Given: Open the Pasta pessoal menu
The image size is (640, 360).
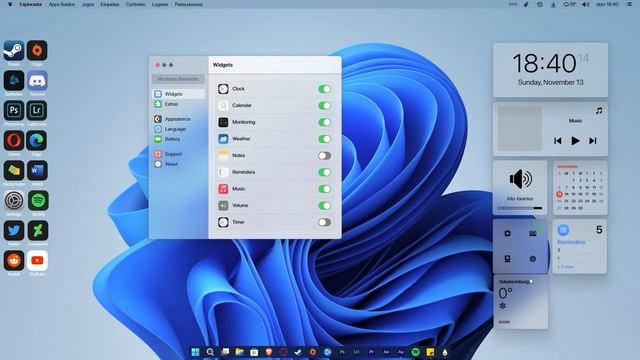Looking at the screenshot, I should (x=189, y=4).
